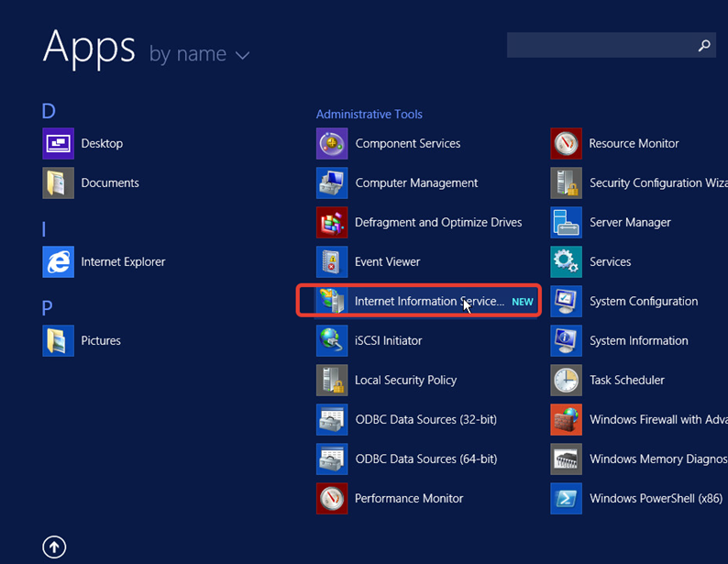Click the 'Local Security Policy' label
Image resolution: width=728 pixels, height=564 pixels.
tap(406, 381)
